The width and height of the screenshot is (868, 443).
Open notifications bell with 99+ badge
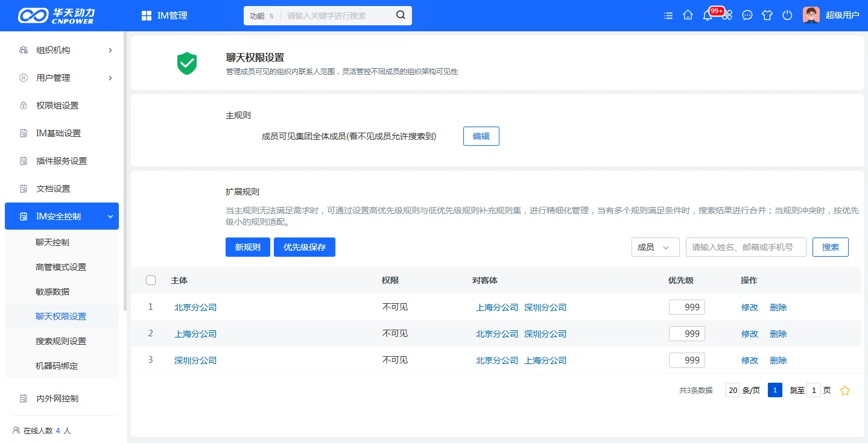(708, 16)
